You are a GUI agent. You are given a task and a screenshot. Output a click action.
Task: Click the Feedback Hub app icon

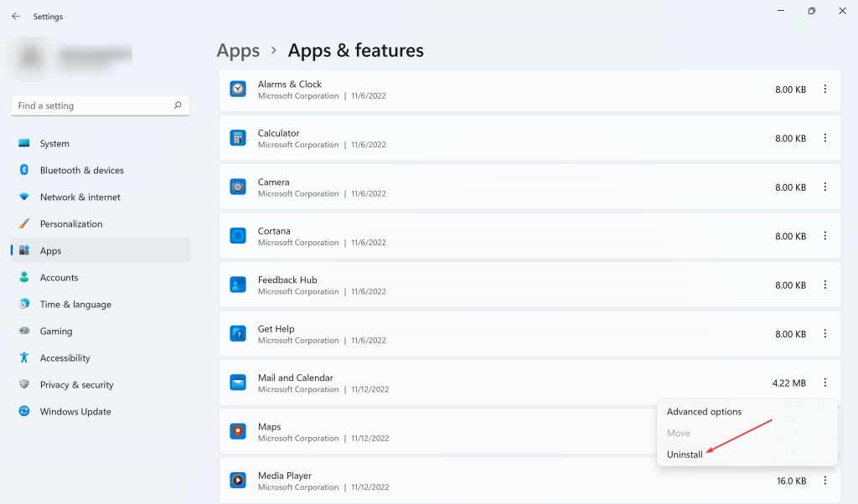point(238,285)
